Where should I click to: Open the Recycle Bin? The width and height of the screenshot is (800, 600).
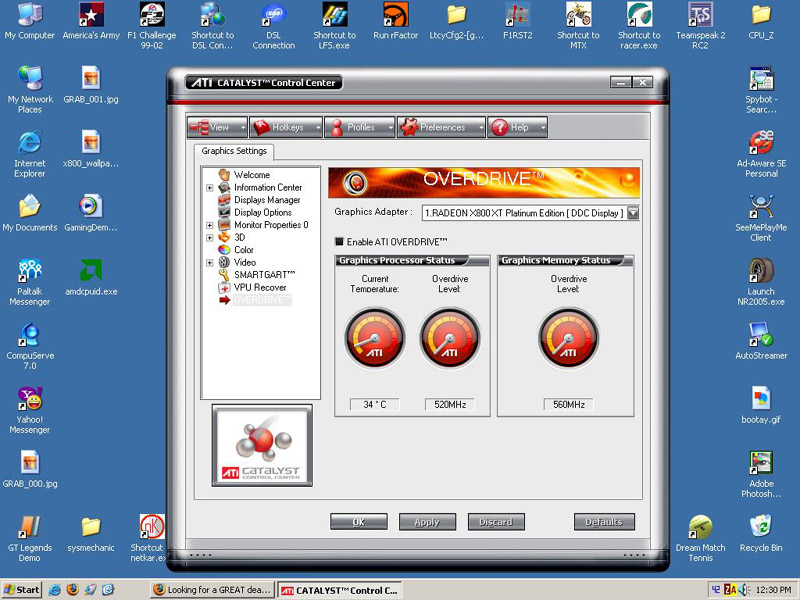pos(761,533)
